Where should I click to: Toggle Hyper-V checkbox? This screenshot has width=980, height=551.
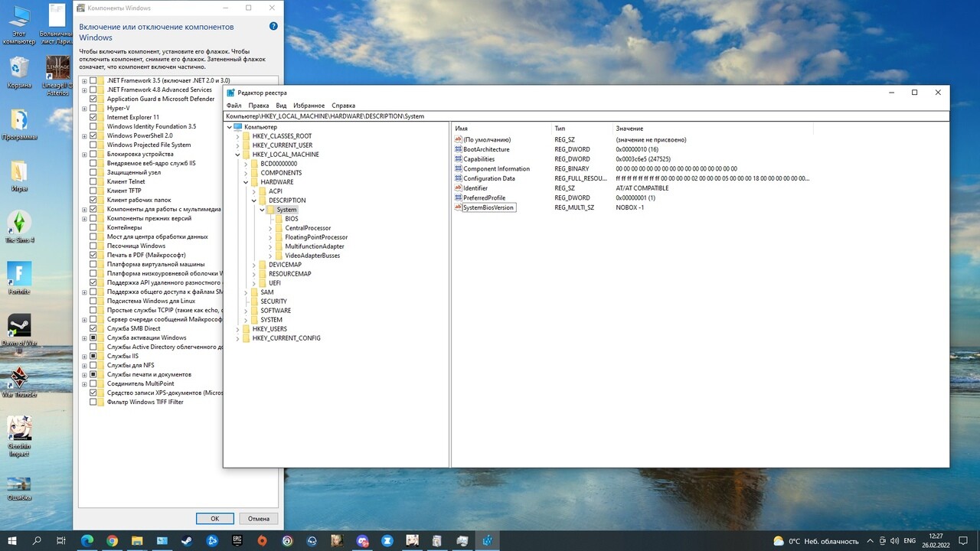point(93,108)
